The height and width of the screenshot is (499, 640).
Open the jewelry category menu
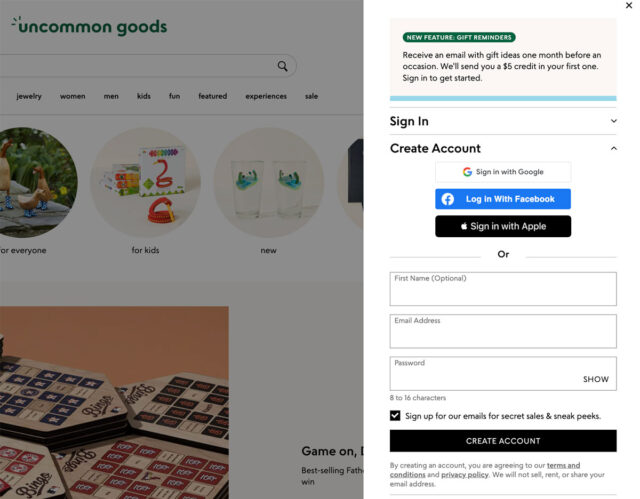point(29,97)
